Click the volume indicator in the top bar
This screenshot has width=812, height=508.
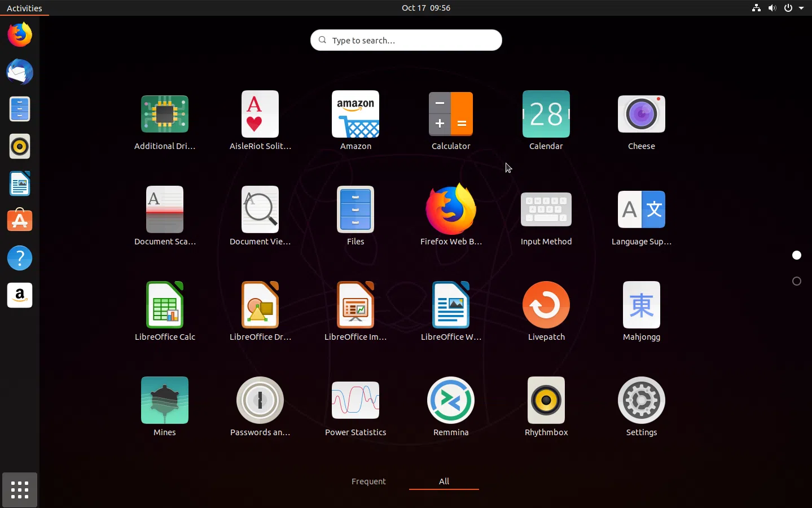point(773,8)
